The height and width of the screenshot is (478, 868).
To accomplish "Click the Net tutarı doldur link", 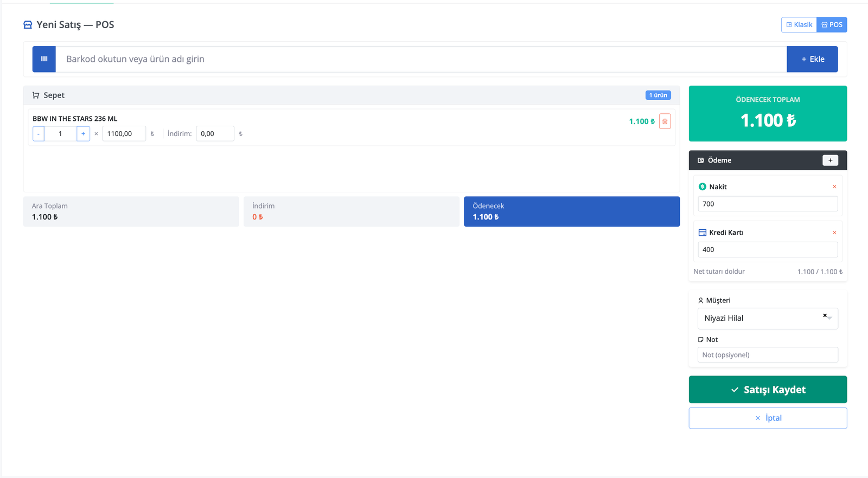I will pyautogui.click(x=719, y=272).
